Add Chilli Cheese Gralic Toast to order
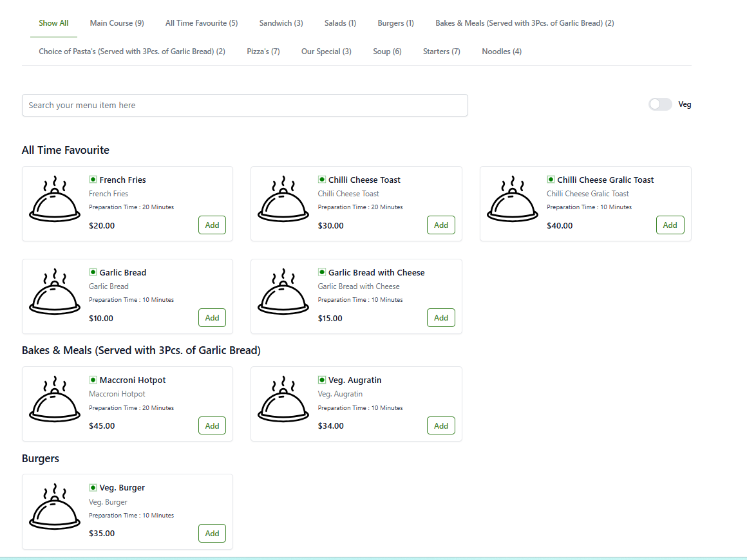The width and height of the screenshot is (747, 560). [x=670, y=225]
